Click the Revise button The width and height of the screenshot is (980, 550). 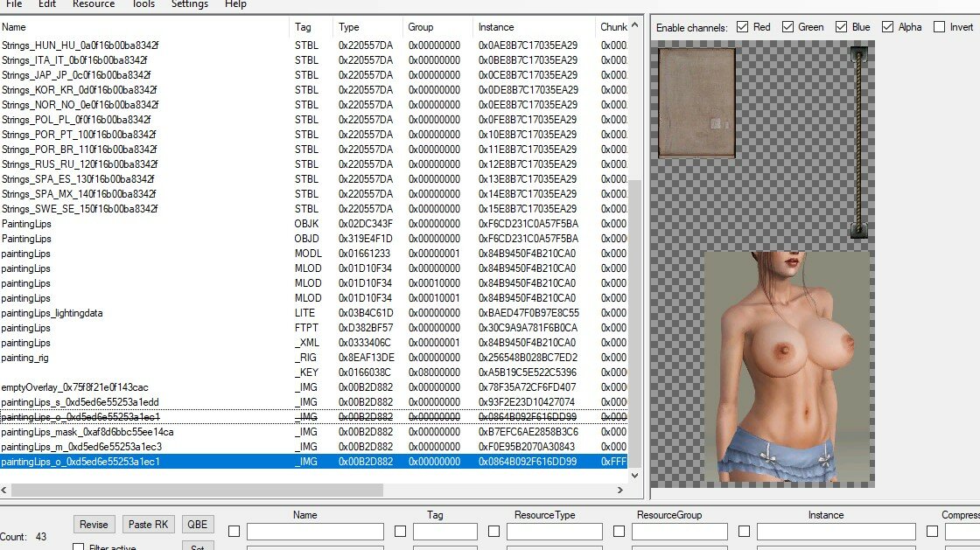(94, 525)
